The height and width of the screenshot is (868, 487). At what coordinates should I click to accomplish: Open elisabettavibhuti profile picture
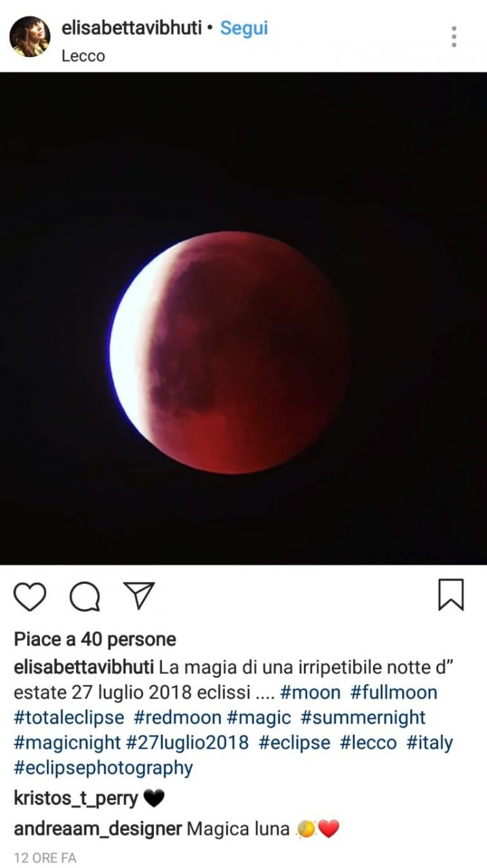point(30,37)
